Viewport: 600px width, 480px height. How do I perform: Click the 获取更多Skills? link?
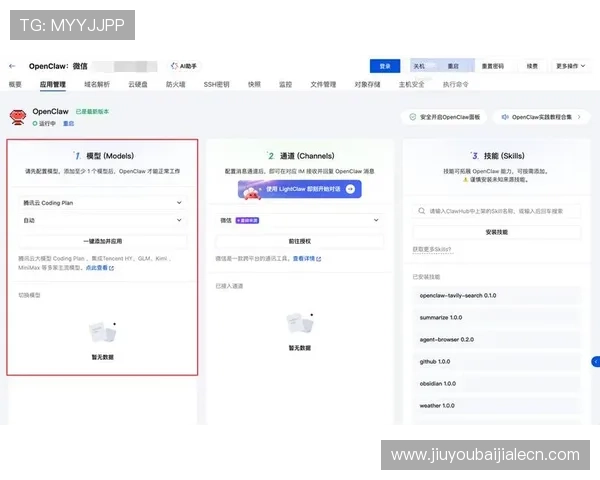(x=432, y=250)
